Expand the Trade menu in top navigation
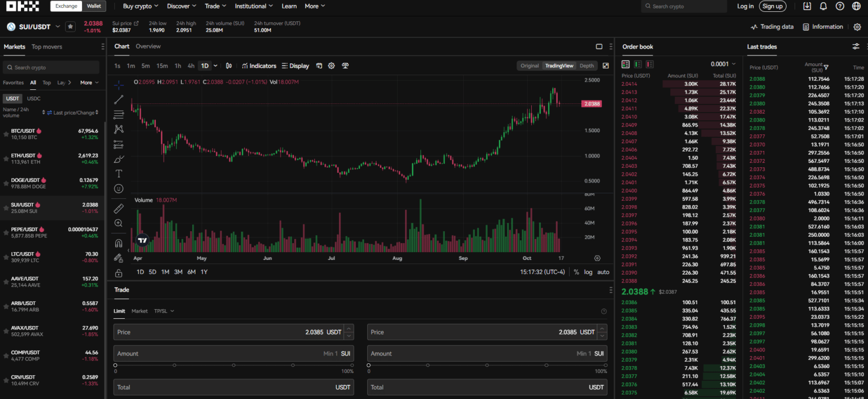The height and width of the screenshot is (399, 868). click(215, 6)
